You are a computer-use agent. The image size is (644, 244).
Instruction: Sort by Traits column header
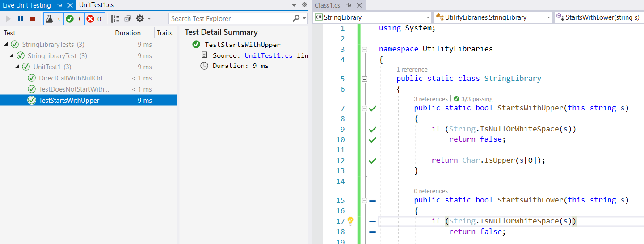(166, 33)
